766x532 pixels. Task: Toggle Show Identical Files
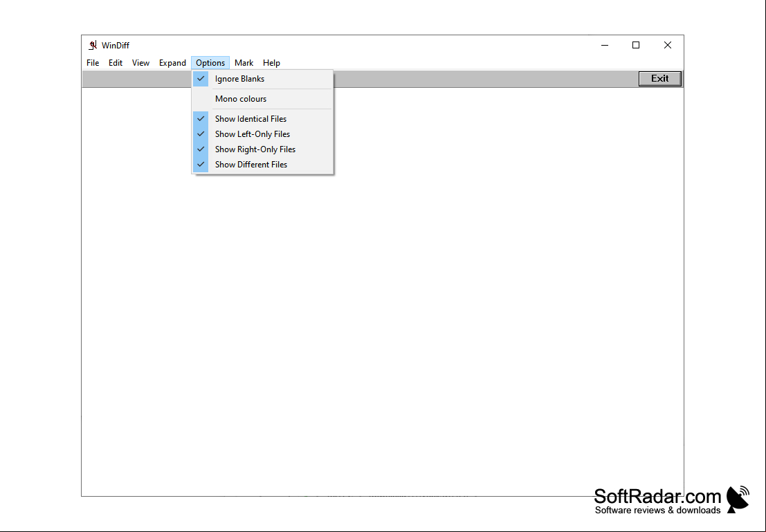(x=262, y=119)
